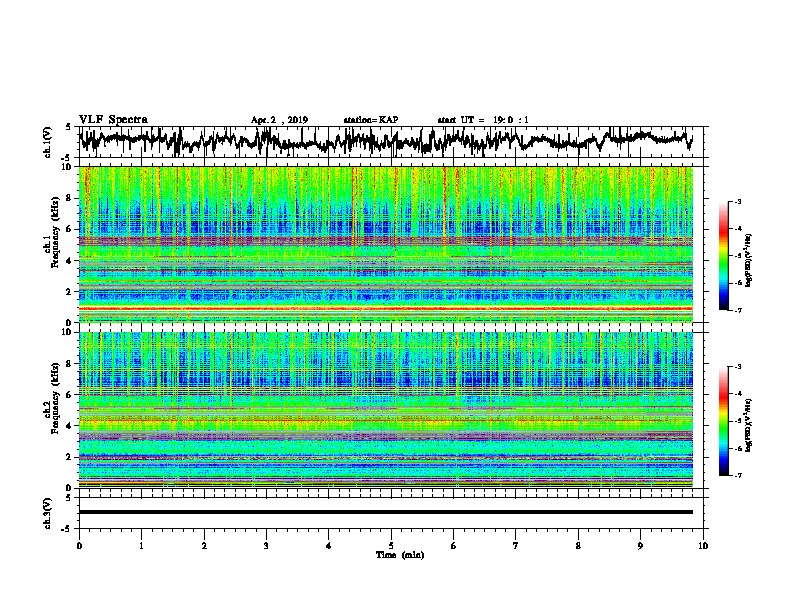Click the 8 kHz tick on ch.1 frequency axis

(x=70, y=198)
